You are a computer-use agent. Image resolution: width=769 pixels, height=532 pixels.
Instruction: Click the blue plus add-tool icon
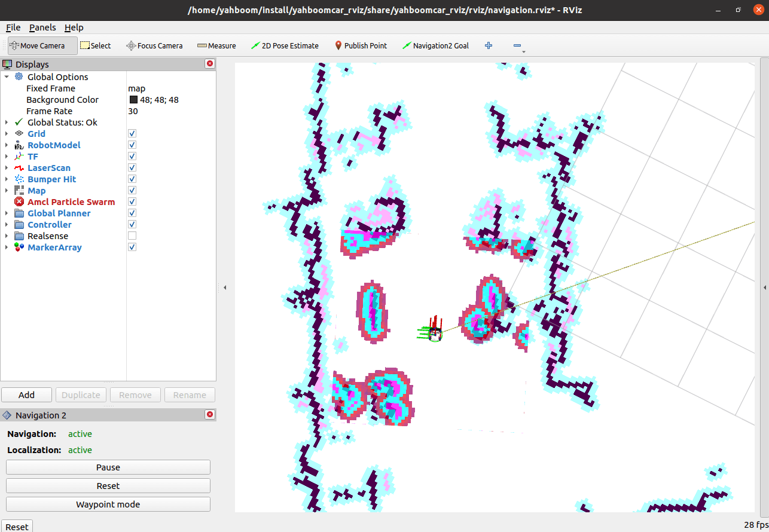point(489,45)
